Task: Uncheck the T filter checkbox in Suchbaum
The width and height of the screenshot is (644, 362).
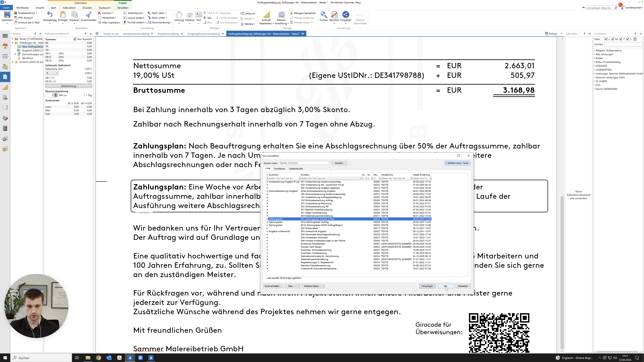Action: 621,39
